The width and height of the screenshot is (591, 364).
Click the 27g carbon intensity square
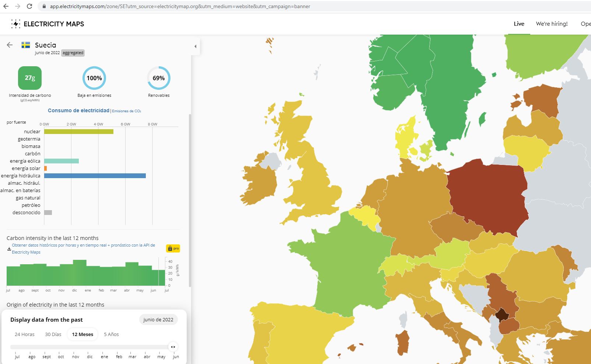click(x=30, y=78)
